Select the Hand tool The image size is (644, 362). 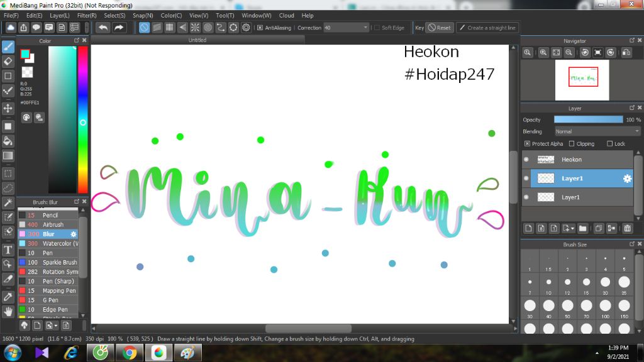[8, 312]
